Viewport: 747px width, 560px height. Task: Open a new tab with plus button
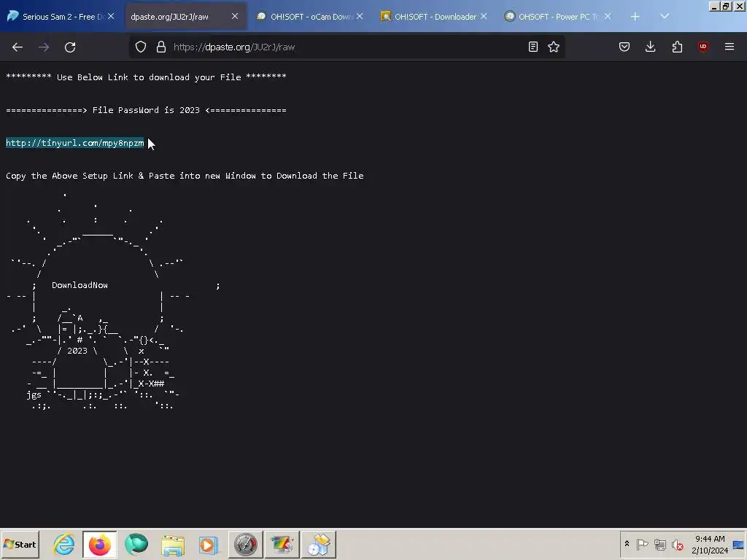[x=635, y=17]
